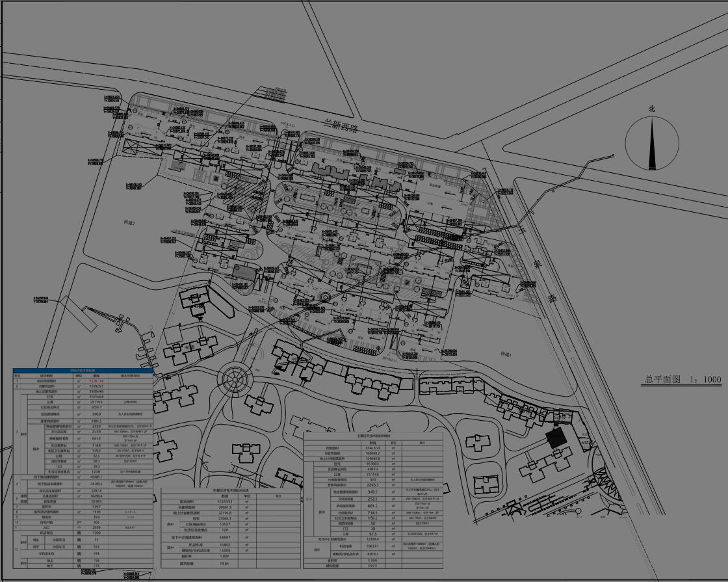Click the solid black hatched square building

[x=554, y=438]
